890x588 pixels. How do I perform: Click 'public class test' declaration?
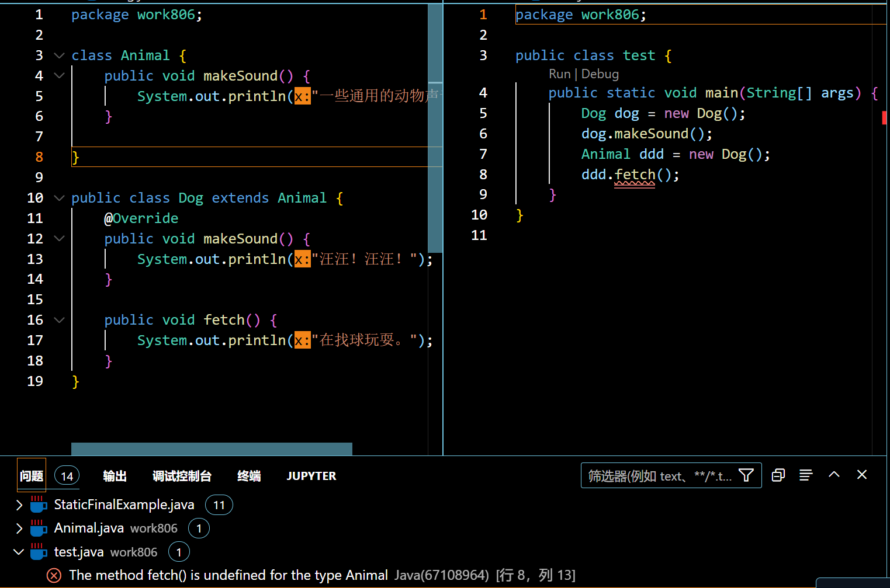586,55
